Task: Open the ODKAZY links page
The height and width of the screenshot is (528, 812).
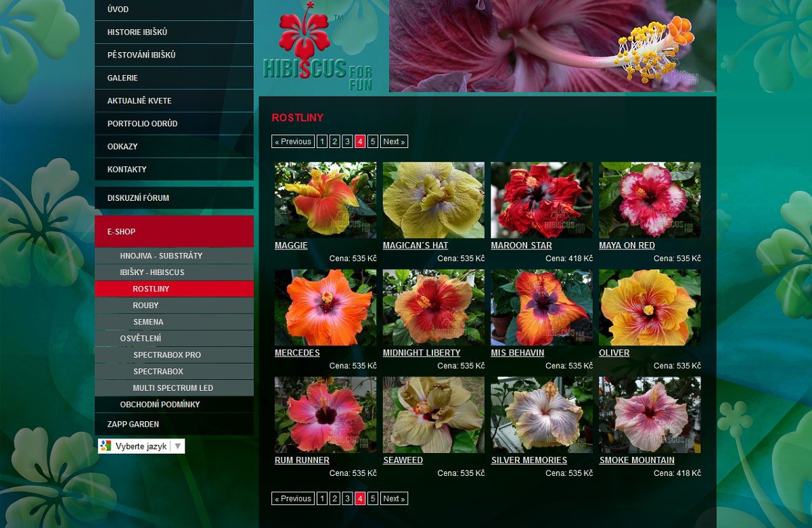Action: point(175,146)
